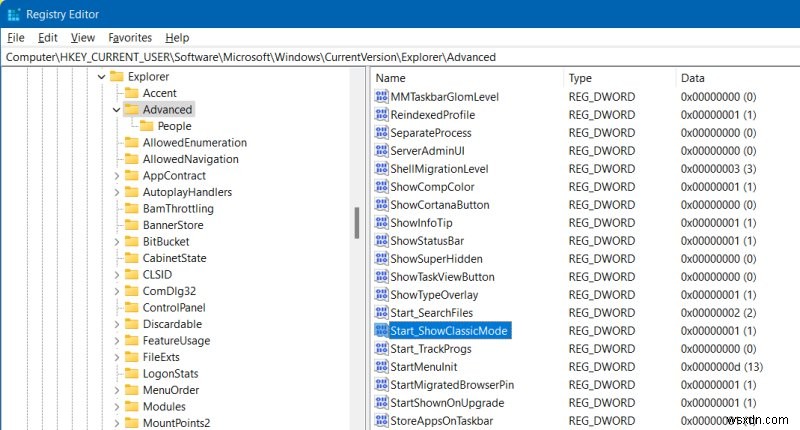Image resolution: width=800 pixels, height=430 pixels.
Task: Click the Explorer folder icon in tree
Action: (x=117, y=77)
